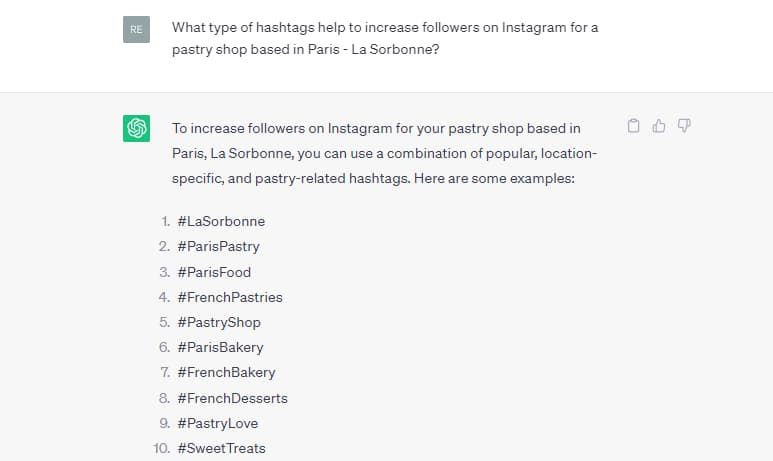773x461 pixels.
Task: Click the #FrenchBakery hashtag
Action: (226, 373)
